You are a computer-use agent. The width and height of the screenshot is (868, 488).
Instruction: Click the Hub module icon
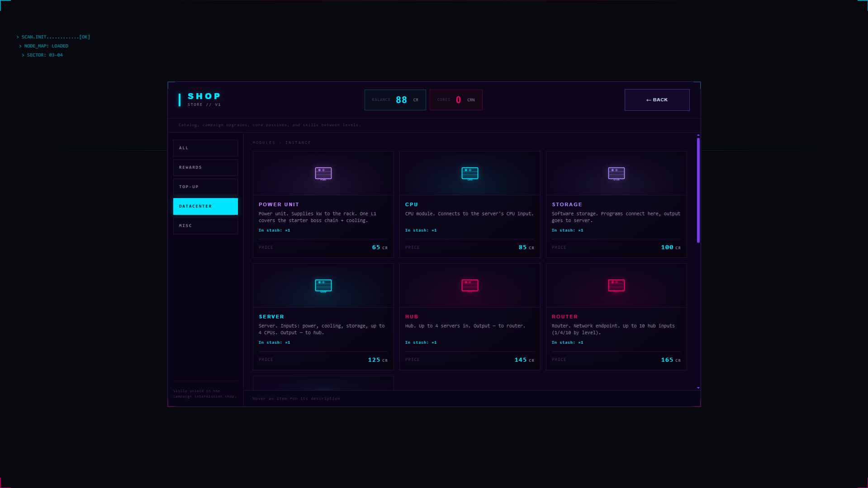tap(470, 286)
